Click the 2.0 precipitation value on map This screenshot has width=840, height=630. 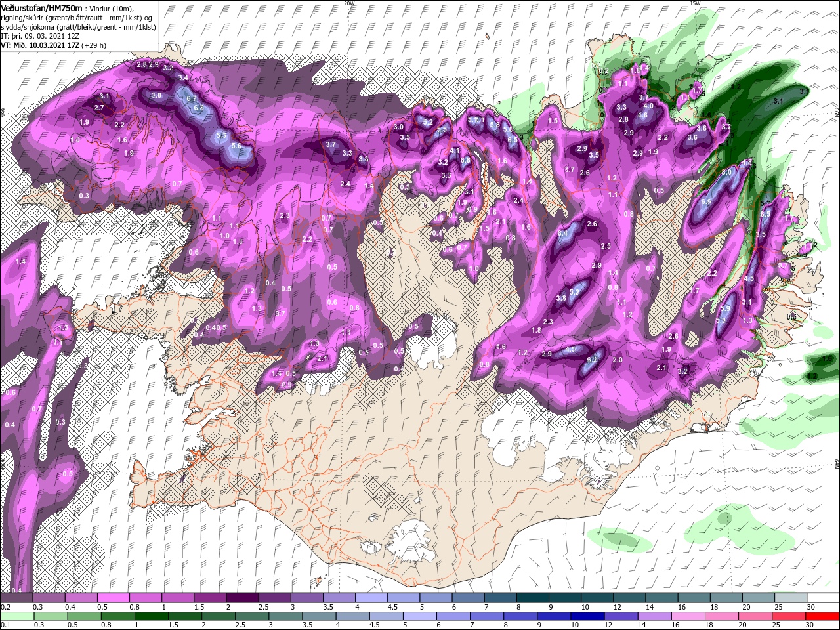617,360
